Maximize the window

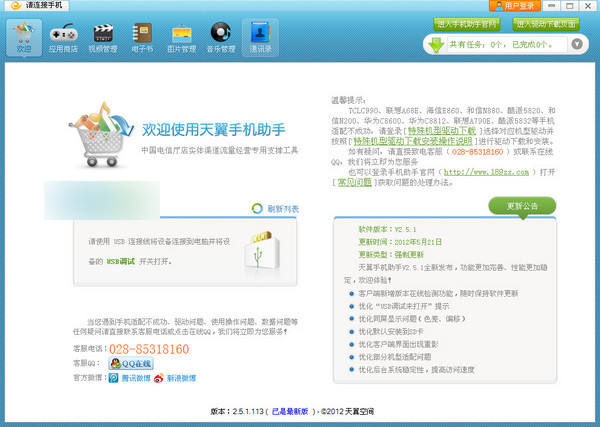(x=570, y=6)
